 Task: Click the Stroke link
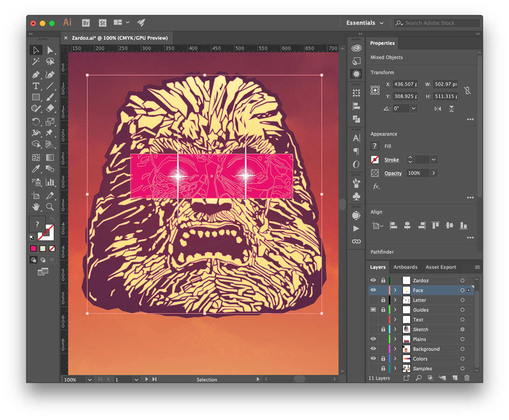(x=392, y=160)
